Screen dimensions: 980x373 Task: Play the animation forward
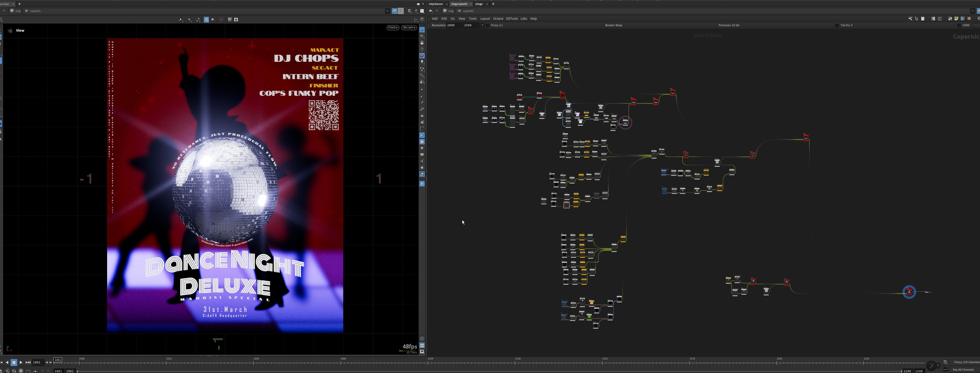point(21,362)
